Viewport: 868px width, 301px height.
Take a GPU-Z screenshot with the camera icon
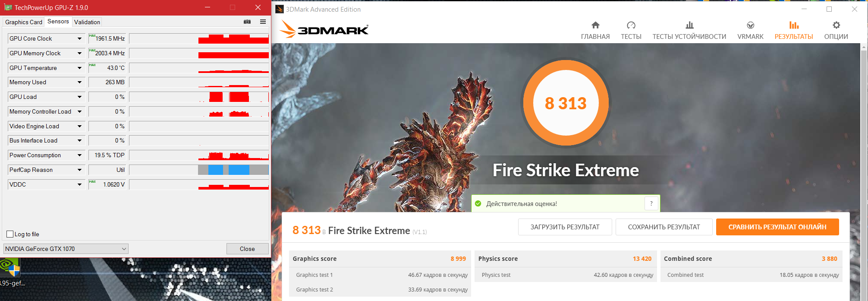[247, 22]
